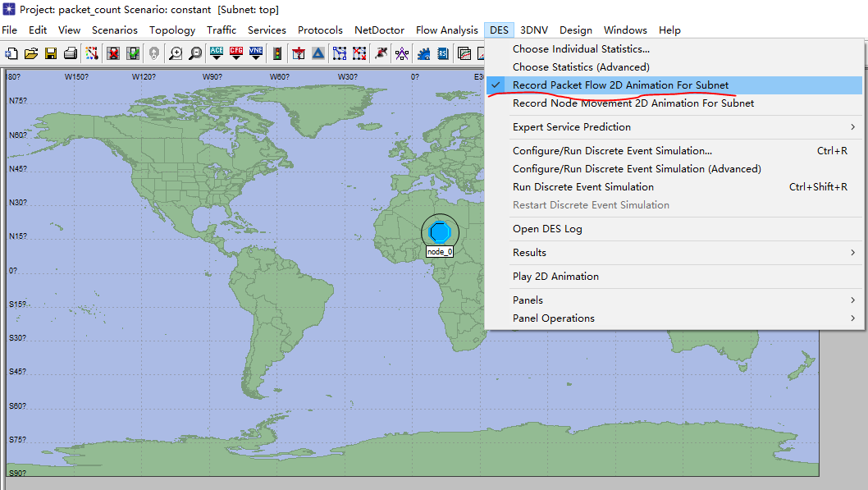
Task: Print the network view
Action: point(71,53)
